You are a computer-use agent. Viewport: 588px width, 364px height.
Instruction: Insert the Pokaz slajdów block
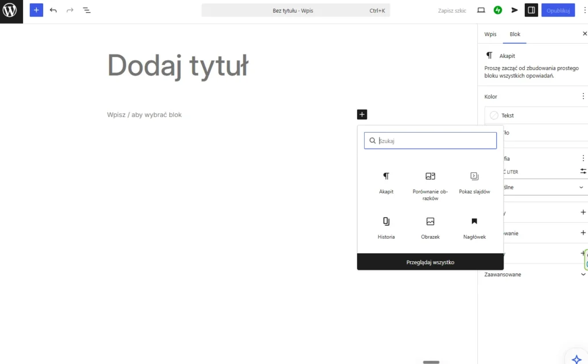[x=474, y=183]
